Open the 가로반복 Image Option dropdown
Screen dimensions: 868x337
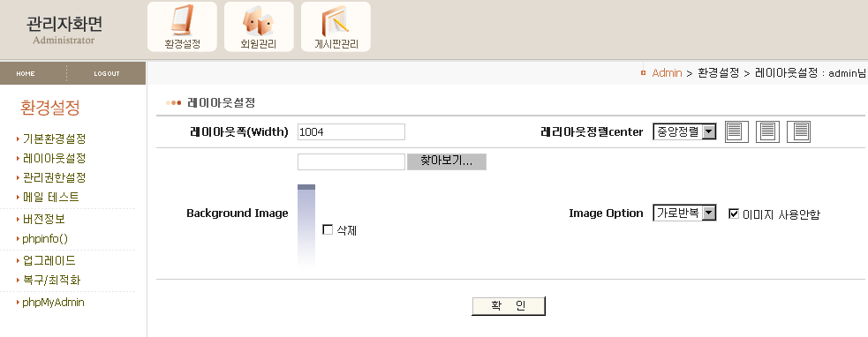(x=684, y=213)
